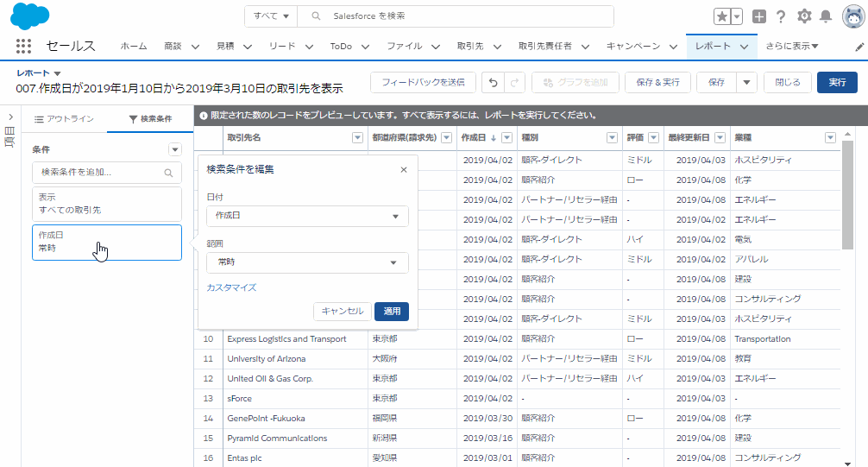Select the 表示 すべての取引先 filter card
The height and width of the screenshot is (467, 868).
(x=107, y=204)
